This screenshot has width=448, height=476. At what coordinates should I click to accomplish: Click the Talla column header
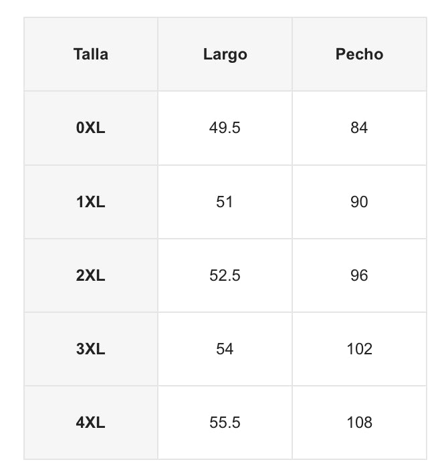coord(91,54)
